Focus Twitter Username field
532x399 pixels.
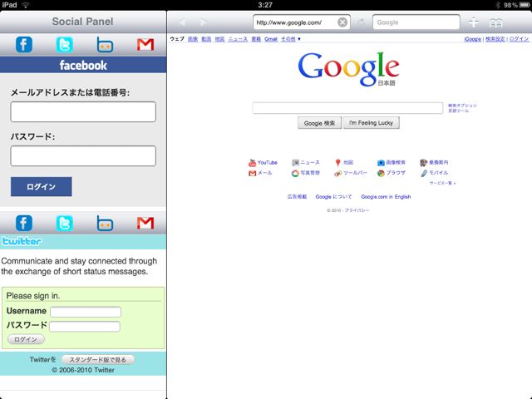coord(86,312)
